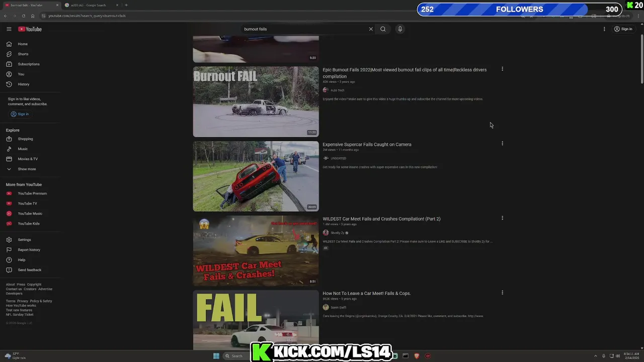Open WILDEST Car Meet Fails Part 2 title
The image size is (644, 362).
pyautogui.click(x=381, y=219)
